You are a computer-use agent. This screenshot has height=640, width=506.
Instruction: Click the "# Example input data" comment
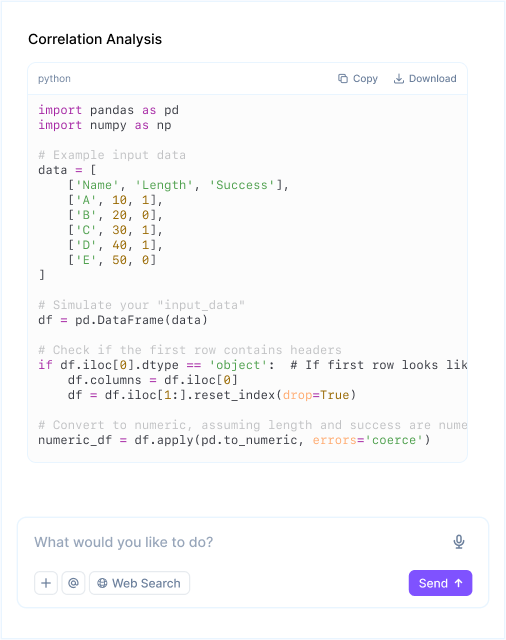112,155
